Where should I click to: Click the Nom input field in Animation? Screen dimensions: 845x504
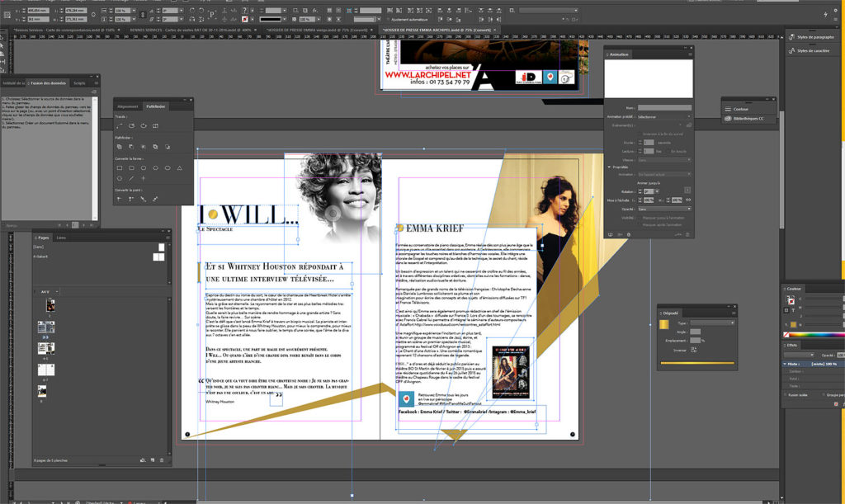(664, 107)
